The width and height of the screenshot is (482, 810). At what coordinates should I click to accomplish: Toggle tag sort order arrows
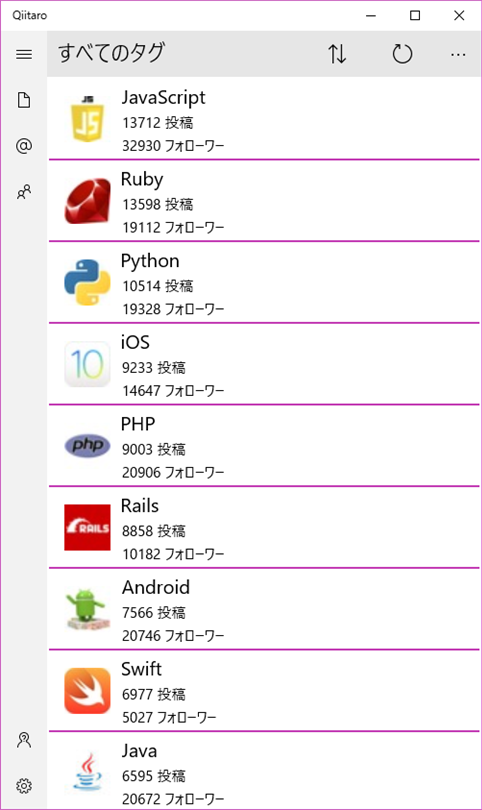point(337,54)
